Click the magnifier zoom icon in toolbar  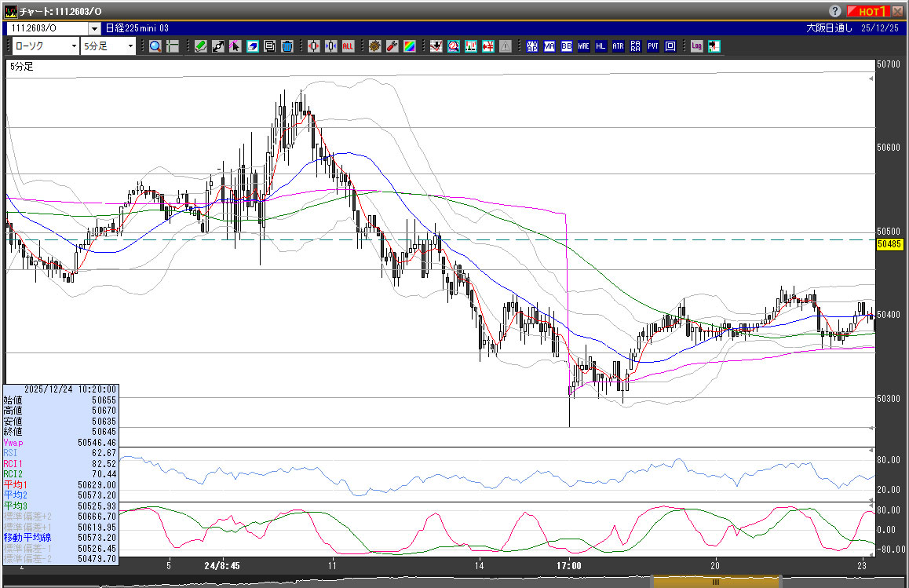155,46
